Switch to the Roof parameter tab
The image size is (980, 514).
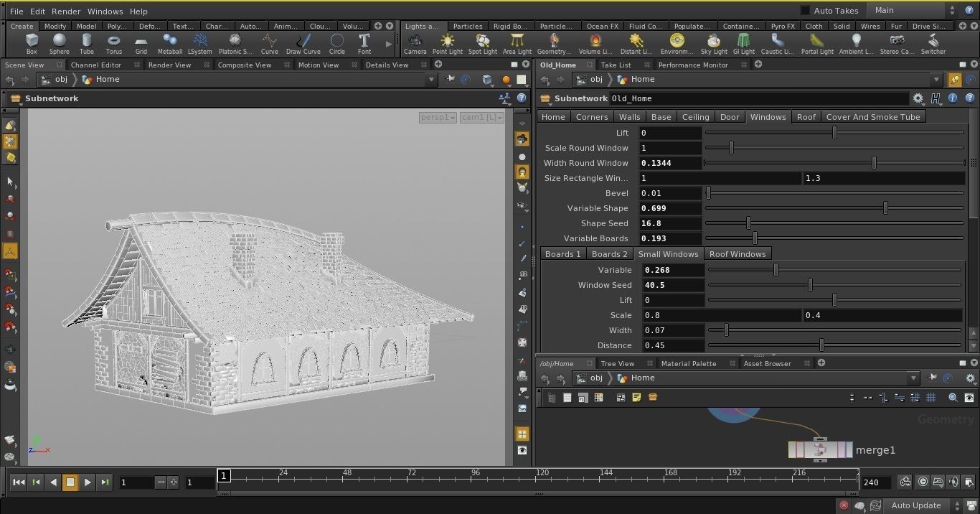coord(806,117)
